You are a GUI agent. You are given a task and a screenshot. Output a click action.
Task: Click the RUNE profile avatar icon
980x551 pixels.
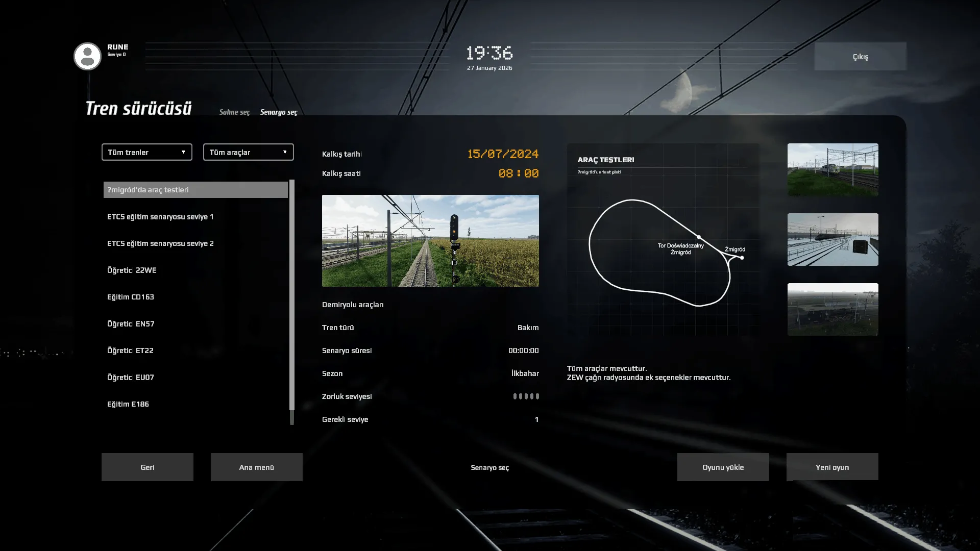[87, 56]
